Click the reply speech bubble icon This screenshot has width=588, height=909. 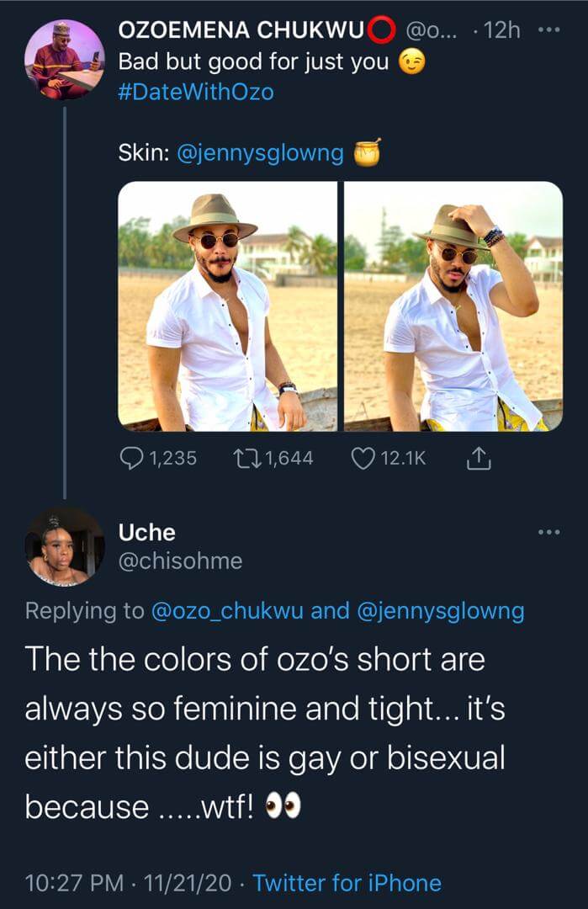(x=131, y=458)
